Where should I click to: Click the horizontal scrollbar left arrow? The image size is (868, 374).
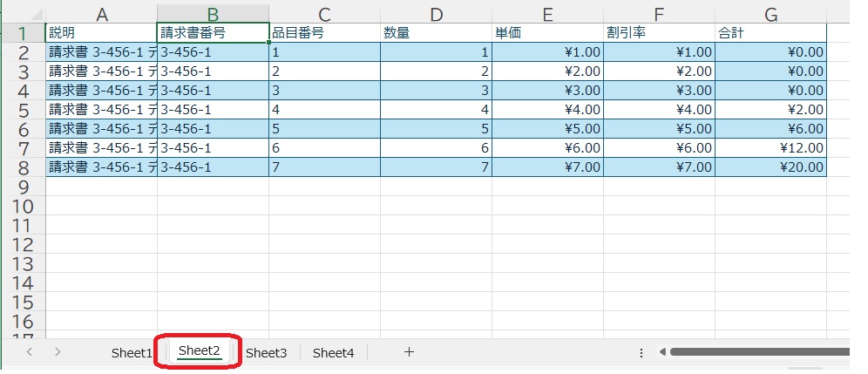pos(662,353)
